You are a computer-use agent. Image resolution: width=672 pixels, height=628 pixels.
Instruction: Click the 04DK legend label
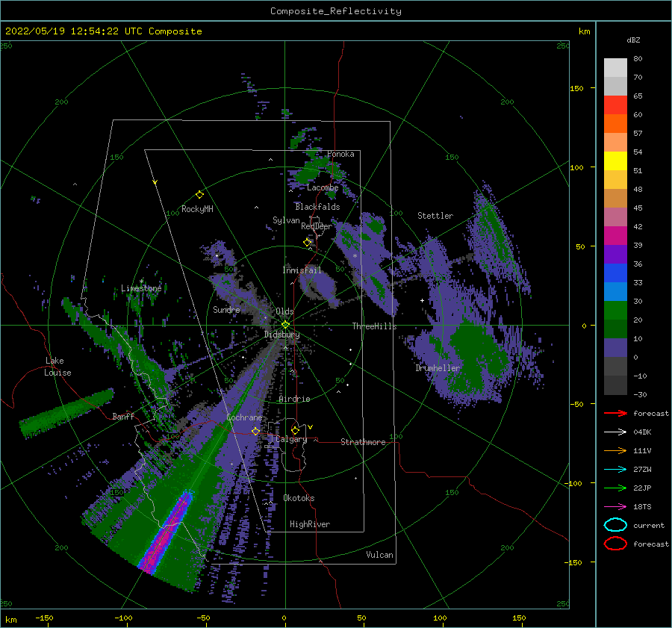[x=642, y=432]
